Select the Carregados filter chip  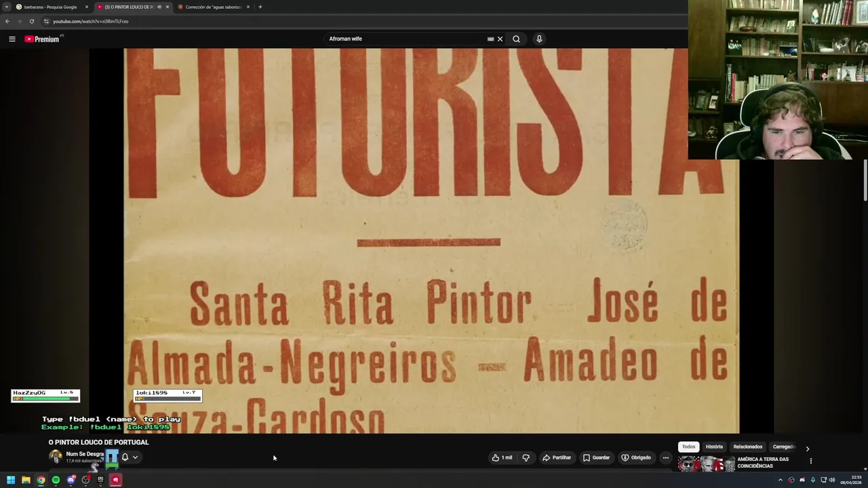(784, 447)
